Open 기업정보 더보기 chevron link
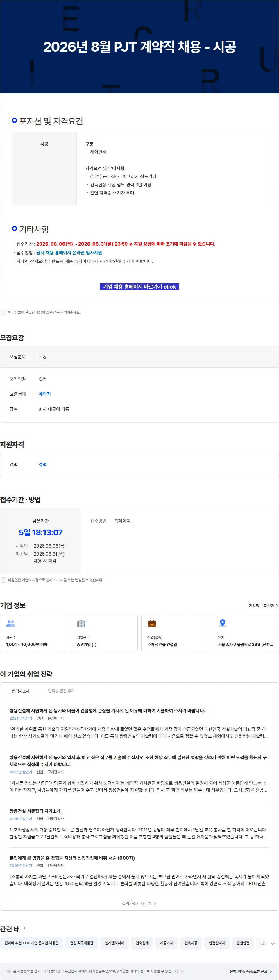279x980 pixels. (x=263, y=606)
